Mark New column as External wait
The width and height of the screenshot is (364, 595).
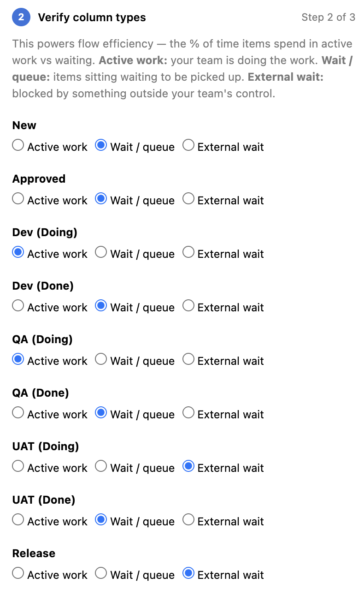click(x=188, y=145)
